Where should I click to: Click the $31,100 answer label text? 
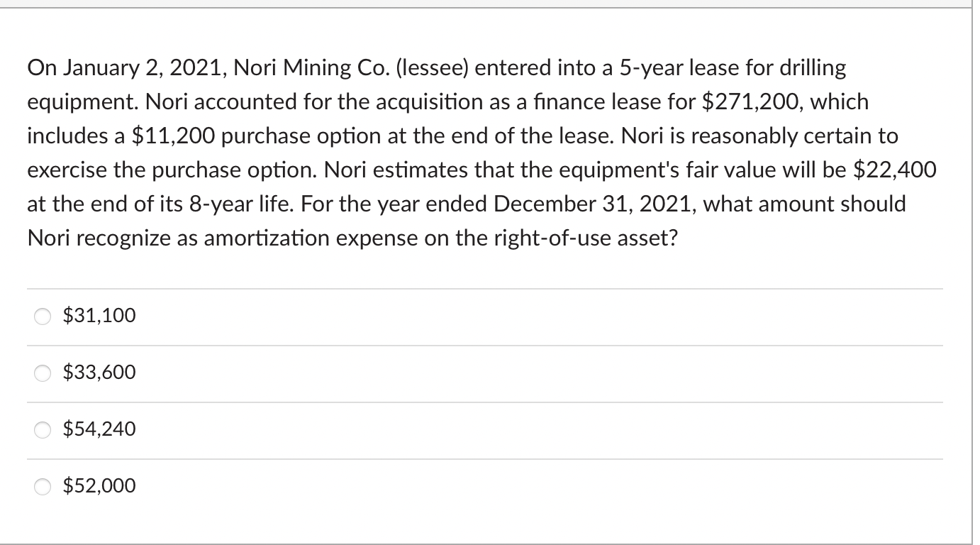pos(99,316)
